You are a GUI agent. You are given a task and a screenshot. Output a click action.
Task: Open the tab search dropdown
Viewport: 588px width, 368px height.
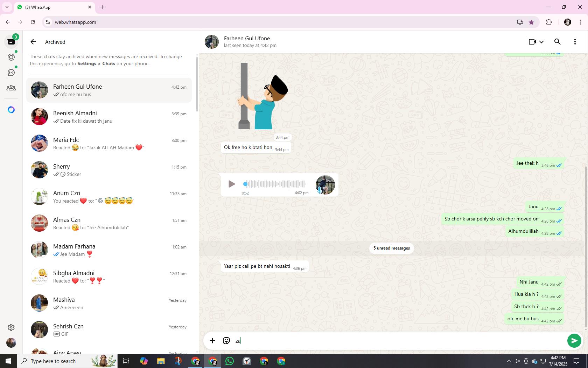click(7, 7)
